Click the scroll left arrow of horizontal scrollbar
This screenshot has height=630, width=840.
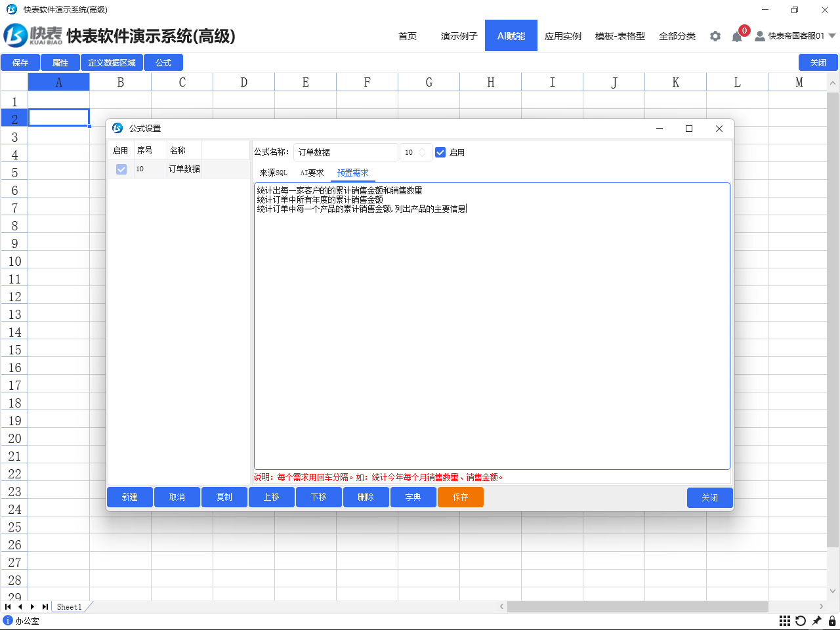pyautogui.click(x=502, y=606)
